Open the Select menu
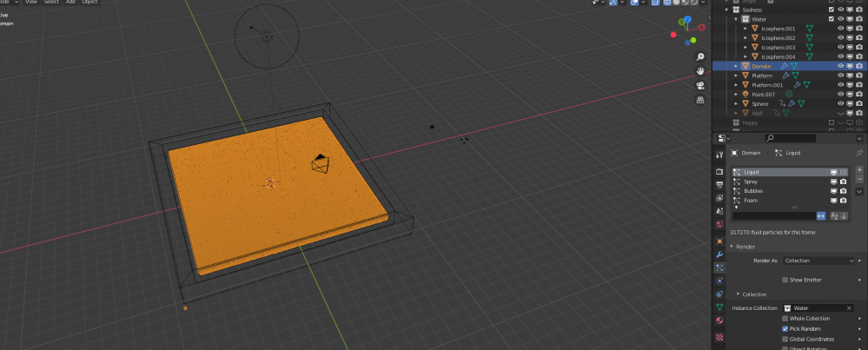This screenshot has width=868, height=350. pos(51,3)
